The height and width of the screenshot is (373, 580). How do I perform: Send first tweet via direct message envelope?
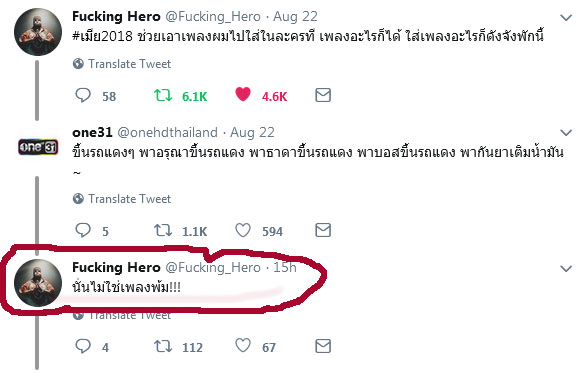pos(323,95)
